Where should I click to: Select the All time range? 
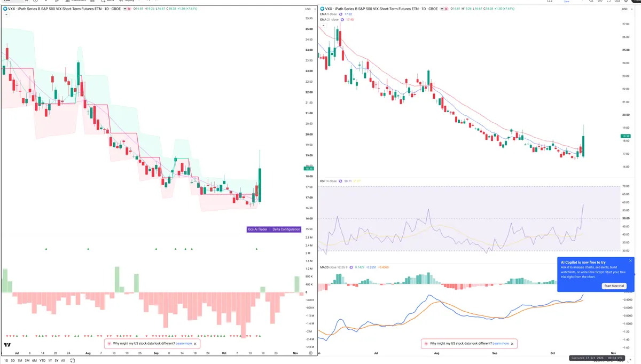point(62,360)
